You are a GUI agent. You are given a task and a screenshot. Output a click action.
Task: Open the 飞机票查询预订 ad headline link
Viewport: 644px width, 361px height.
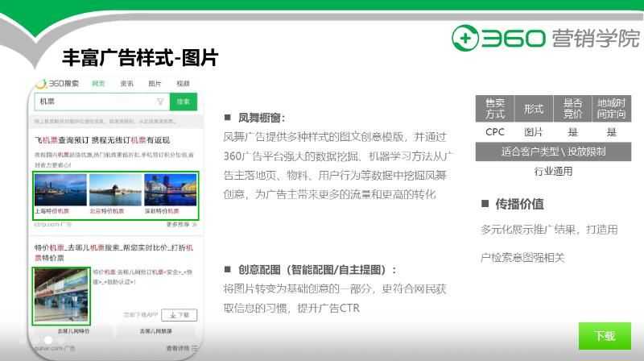[102, 140]
